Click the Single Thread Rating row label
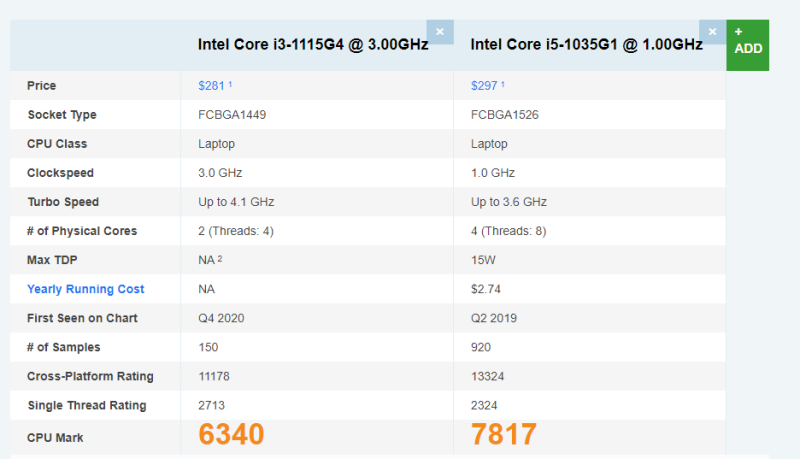 click(x=87, y=405)
